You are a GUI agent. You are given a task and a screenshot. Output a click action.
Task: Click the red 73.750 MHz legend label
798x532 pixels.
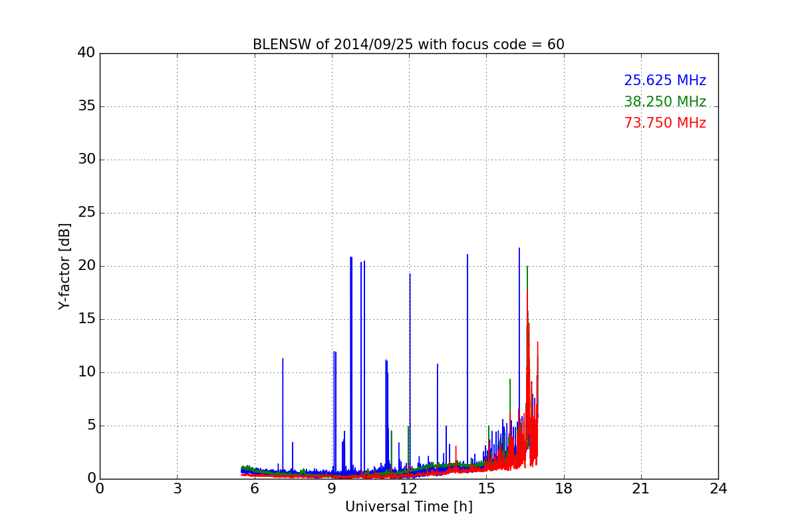(x=665, y=123)
